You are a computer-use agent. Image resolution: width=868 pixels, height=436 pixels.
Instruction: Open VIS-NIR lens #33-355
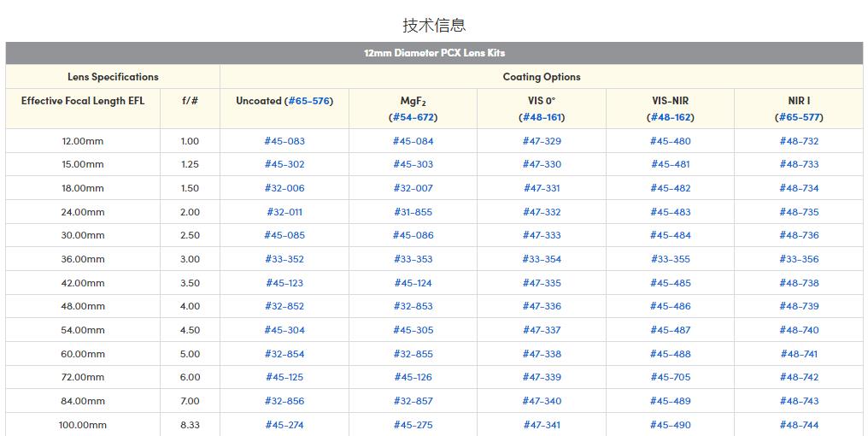(x=671, y=259)
